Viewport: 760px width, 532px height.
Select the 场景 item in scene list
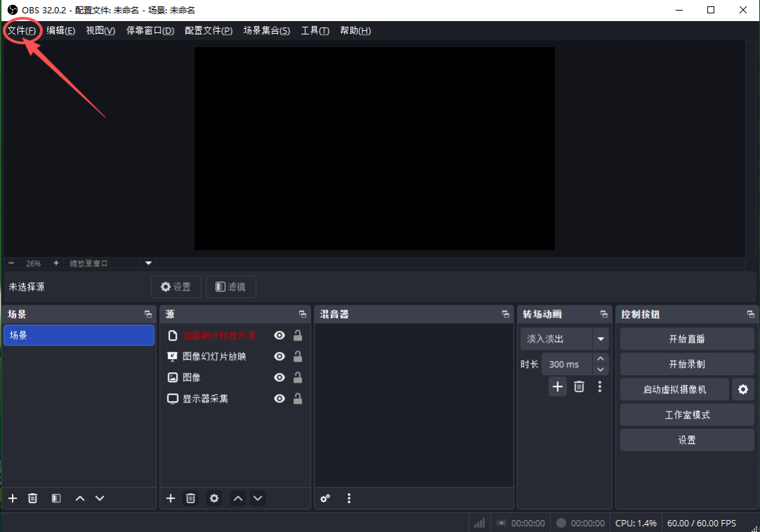pyautogui.click(x=79, y=336)
